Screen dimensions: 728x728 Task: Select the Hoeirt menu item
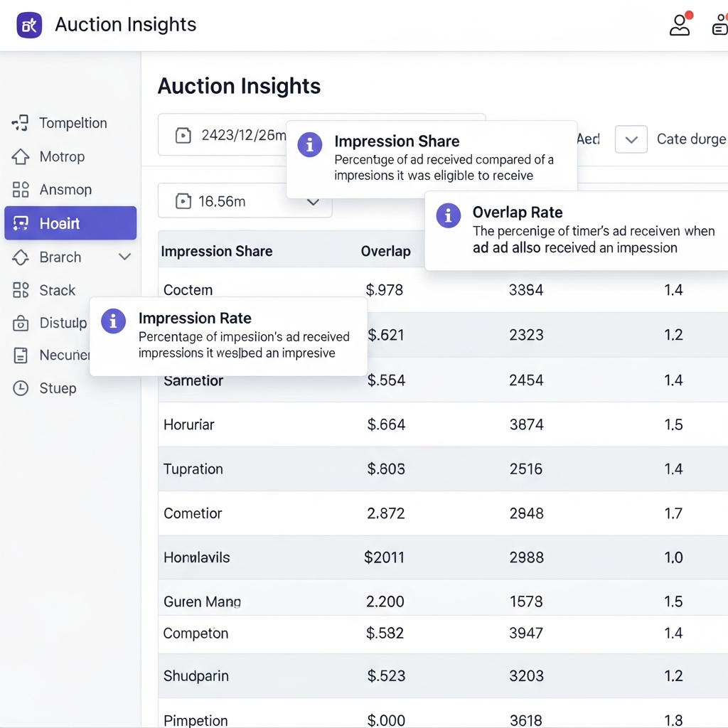click(x=70, y=223)
